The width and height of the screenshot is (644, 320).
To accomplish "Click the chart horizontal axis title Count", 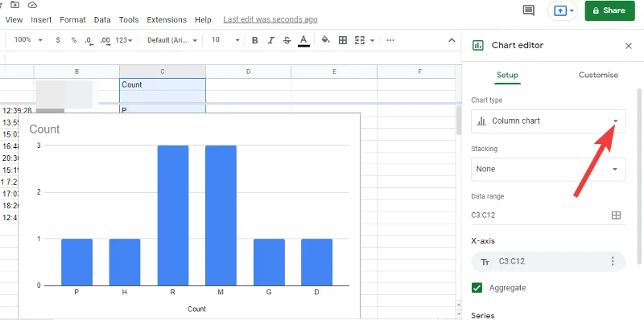I will tap(196, 309).
